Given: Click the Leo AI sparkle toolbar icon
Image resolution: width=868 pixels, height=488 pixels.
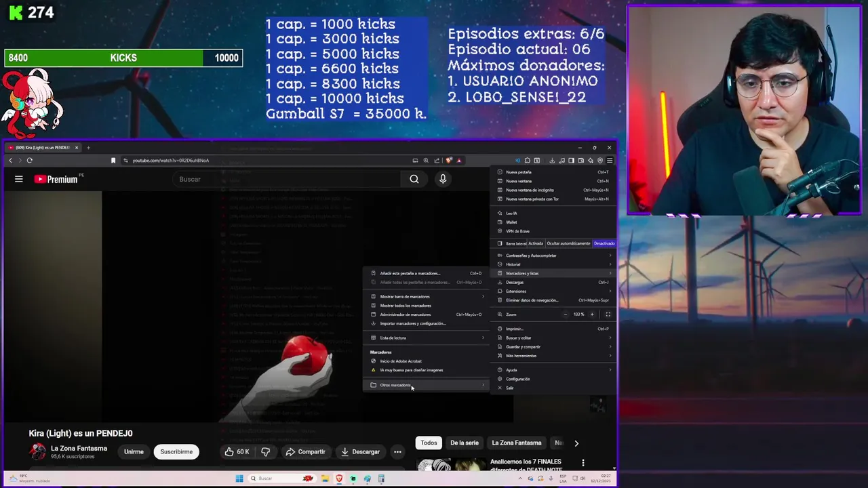Looking at the screenshot, I should pos(591,161).
